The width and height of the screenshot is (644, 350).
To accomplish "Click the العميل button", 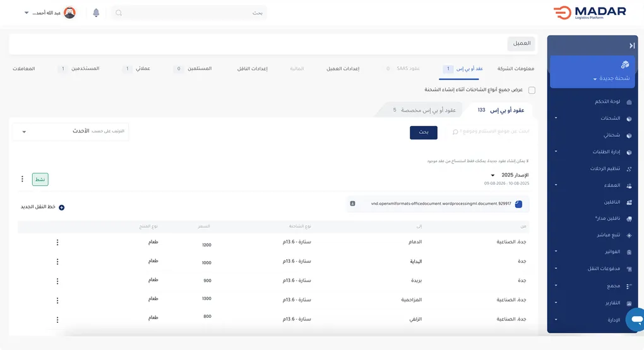I will tap(521, 44).
